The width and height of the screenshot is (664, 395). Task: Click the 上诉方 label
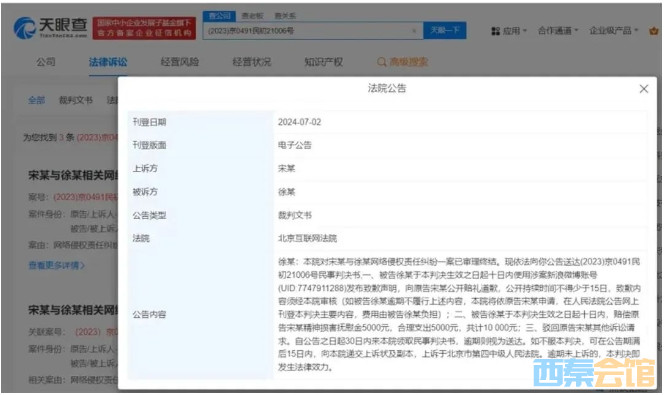pos(145,168)
